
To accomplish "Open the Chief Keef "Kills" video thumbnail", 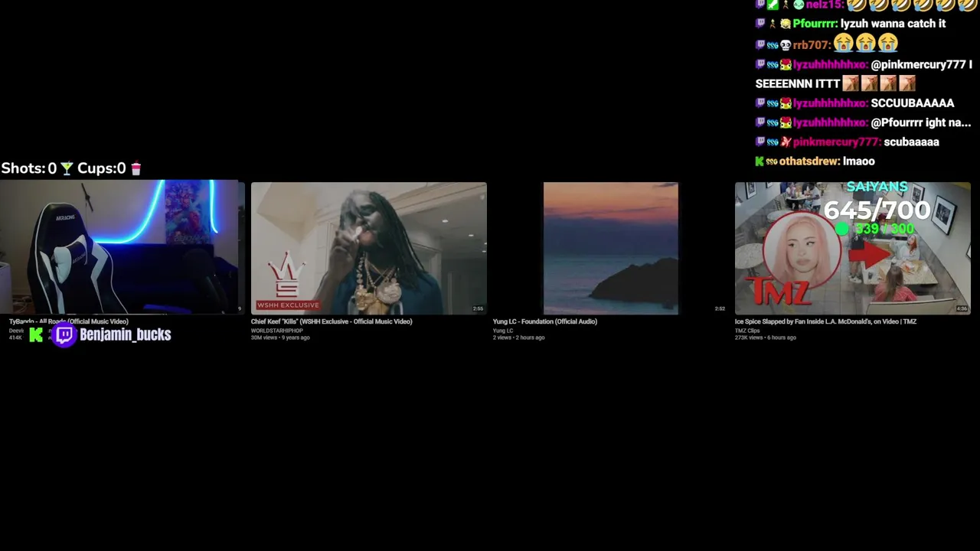I will click(x=368, y=248).
